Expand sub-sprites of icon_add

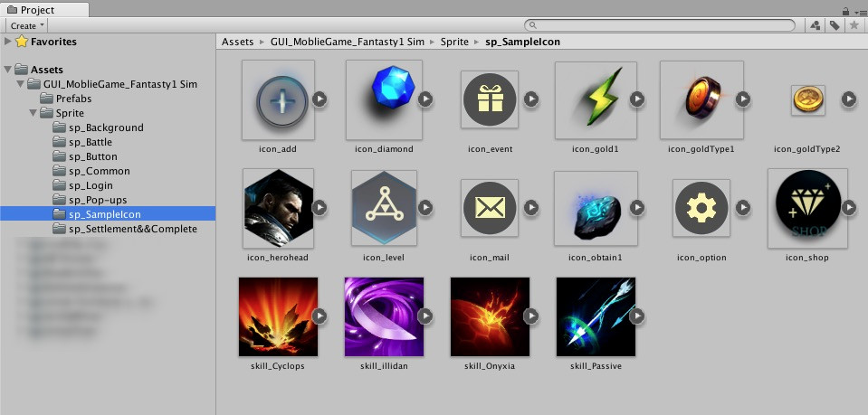pos(320,99)
